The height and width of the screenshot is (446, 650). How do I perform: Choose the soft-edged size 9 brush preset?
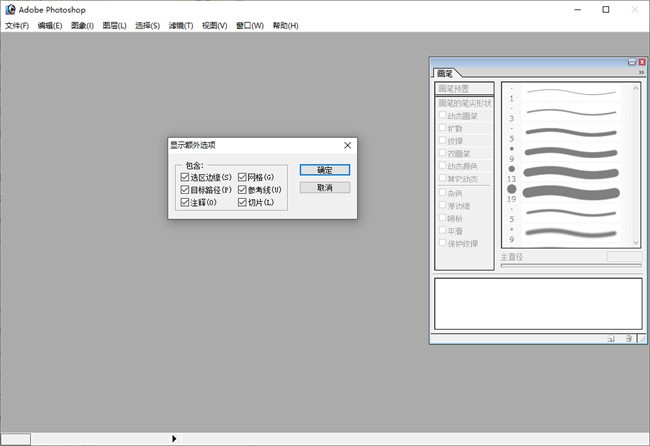pos(566,233)
